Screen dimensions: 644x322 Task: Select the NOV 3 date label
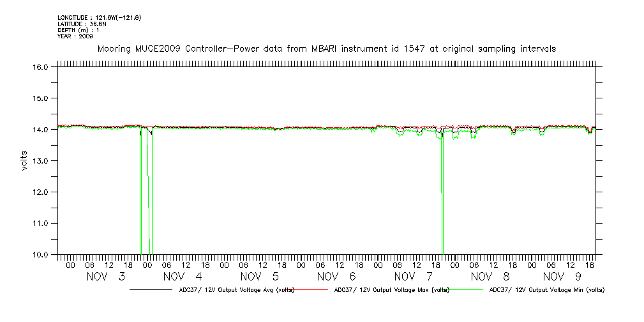coord(106,277)
